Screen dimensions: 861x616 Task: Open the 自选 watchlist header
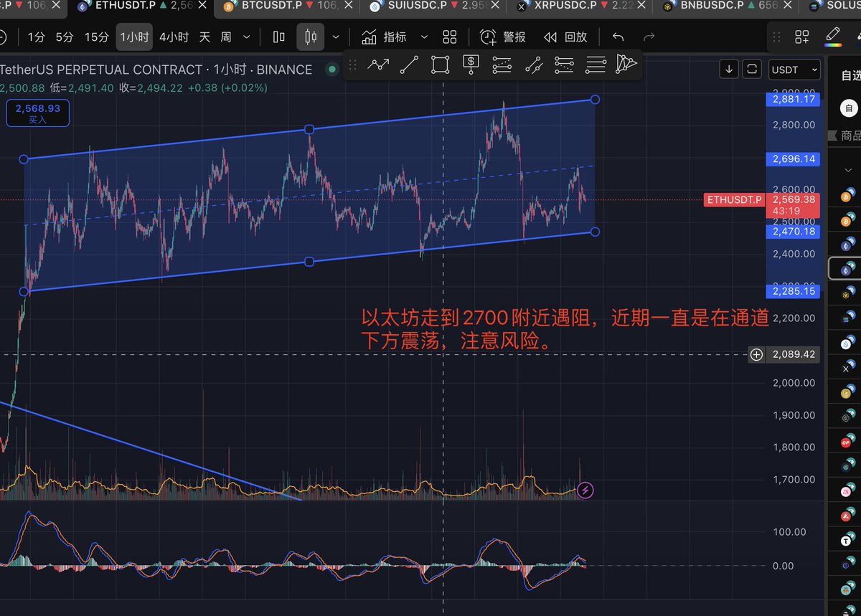pyautogui.click(x=850, y=75)
